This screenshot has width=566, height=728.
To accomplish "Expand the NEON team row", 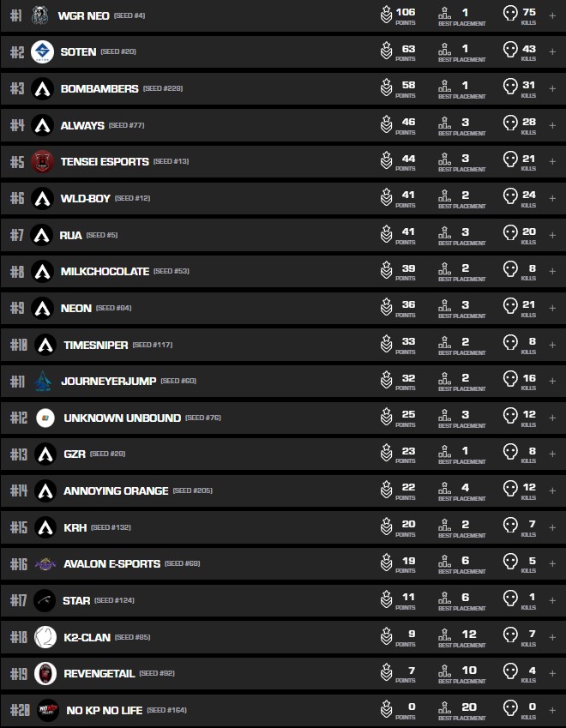I will click(552, 308).
